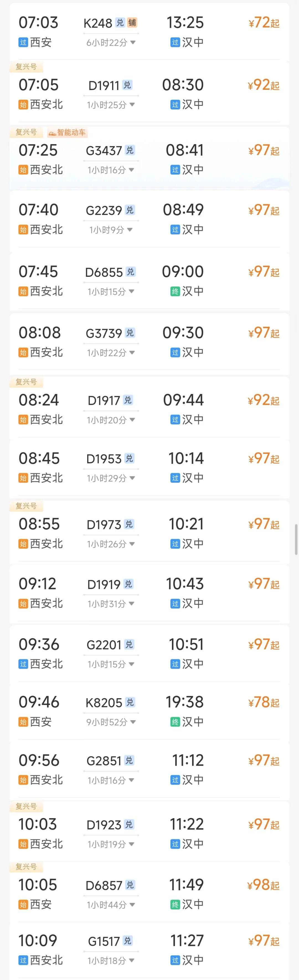The height and width of the screenshot is (980, 299).
Task: Expand the 6小时22分 stop list for K248
Action: point(110,43)
